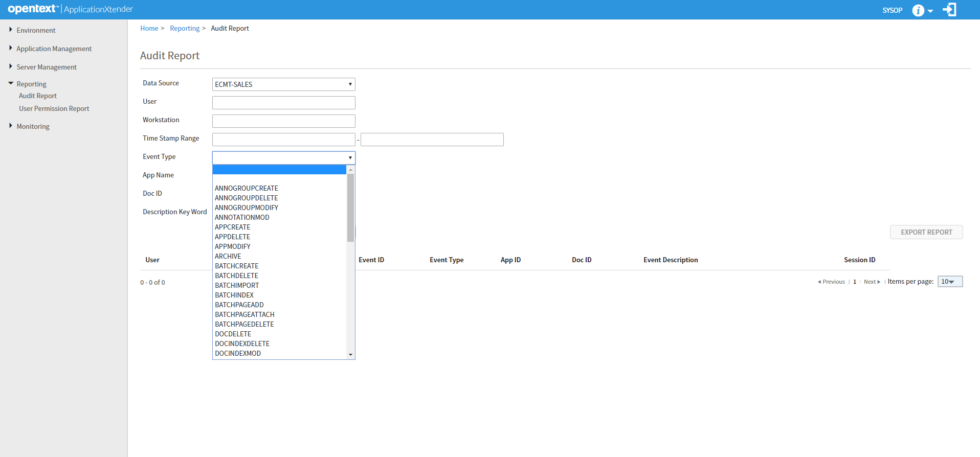This screenshot has height=457, width=980.
Task: Open Audit Report in sidebar
Action: pyautogui.click(x=38, y=96)
